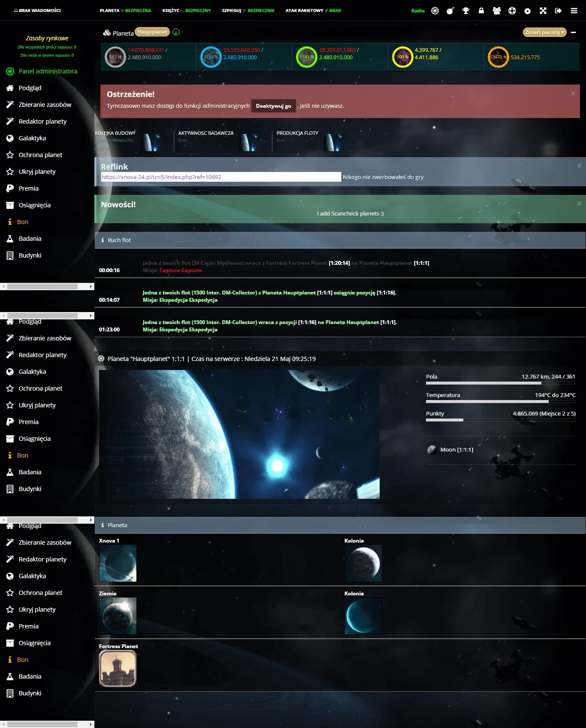586x728 pixels.
Task: Open the empire emblem icon next to Radio
Action: coord(435,11)
